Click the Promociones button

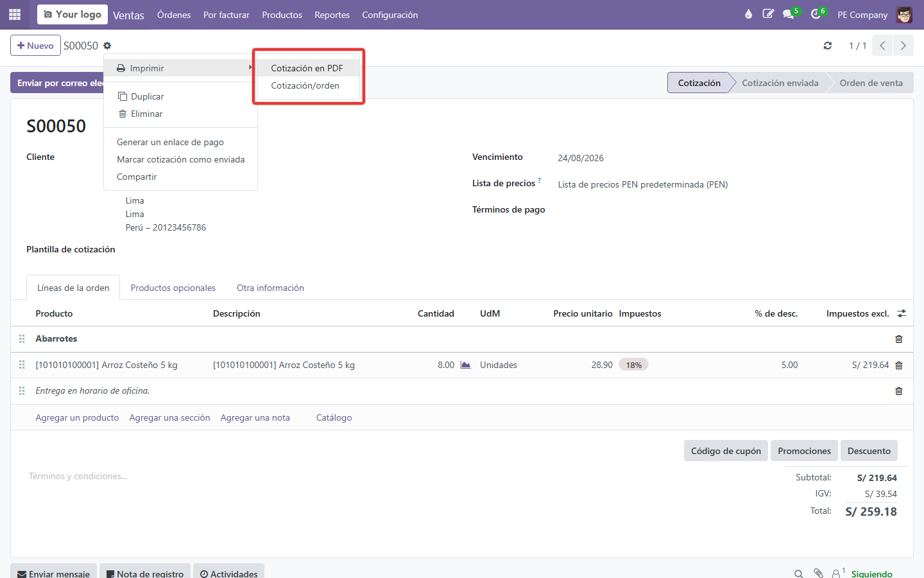tap(804, 451)
